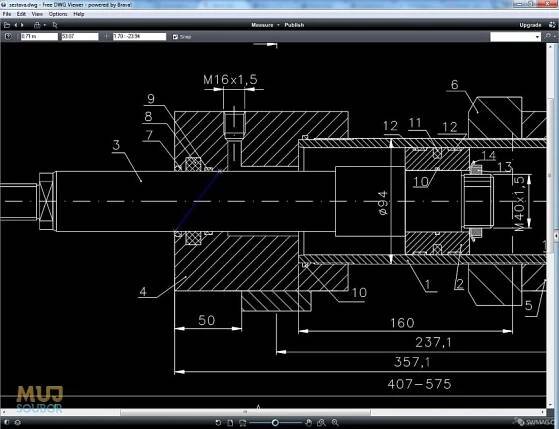Click part number 4 label
Viewport: 559px width, 429px height.
coord(143,292)
